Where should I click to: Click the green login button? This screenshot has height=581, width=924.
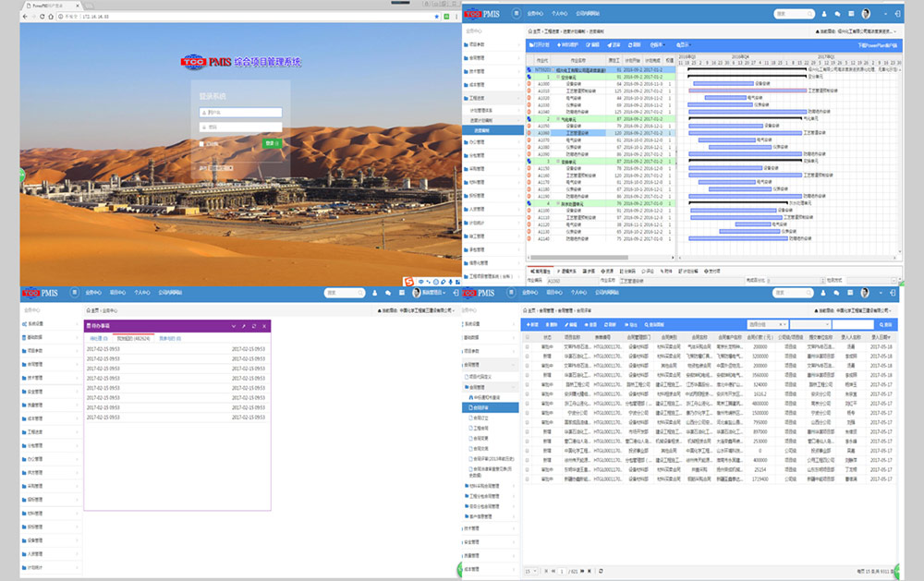pyautogui.click(x=271, y=143)
